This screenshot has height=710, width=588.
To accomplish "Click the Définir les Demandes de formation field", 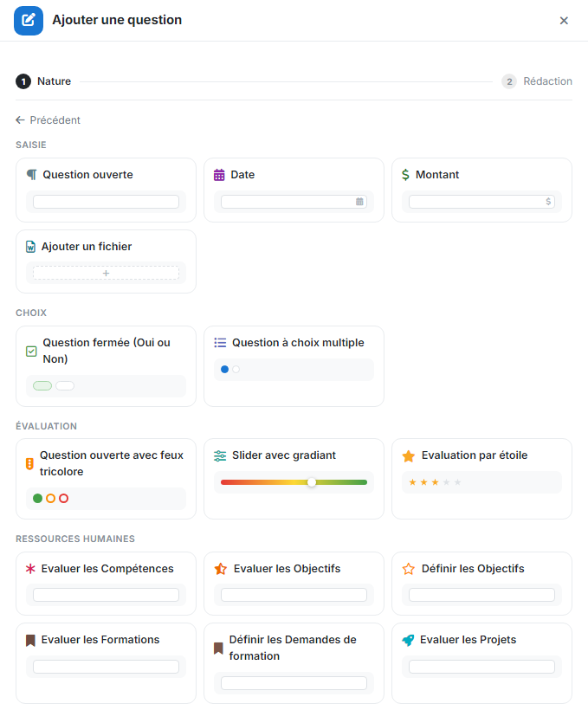I will (294, 683).
